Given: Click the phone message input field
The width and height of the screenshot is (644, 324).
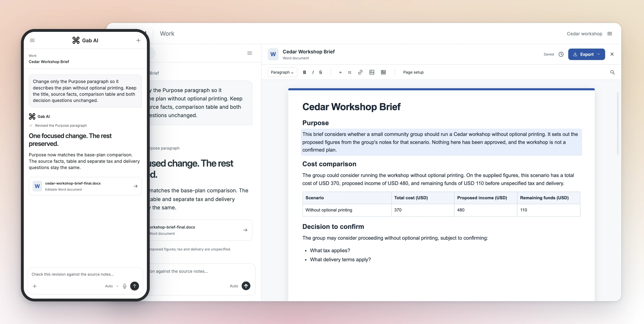Looking at the screenshot, I should (85, 274).
